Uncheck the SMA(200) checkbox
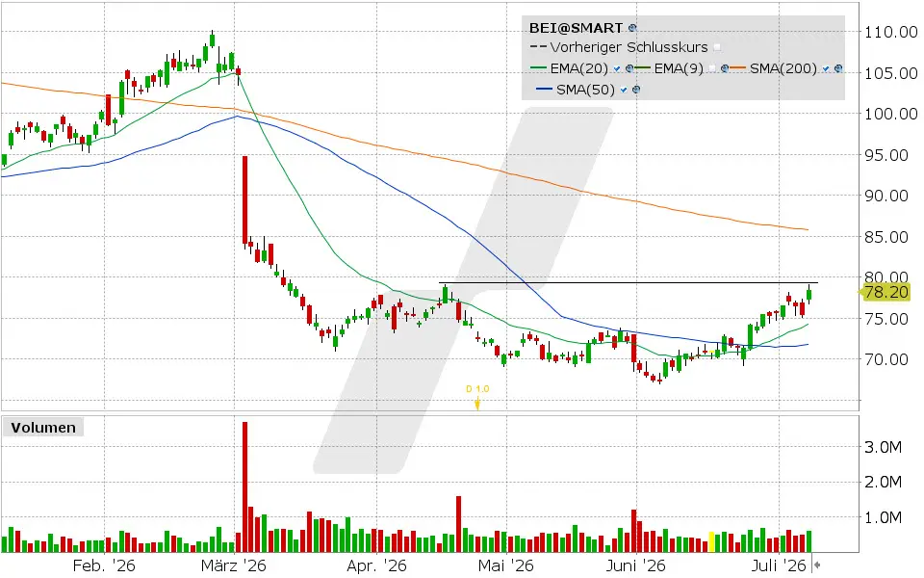The image size is (924, 578). tap(826, 68)
